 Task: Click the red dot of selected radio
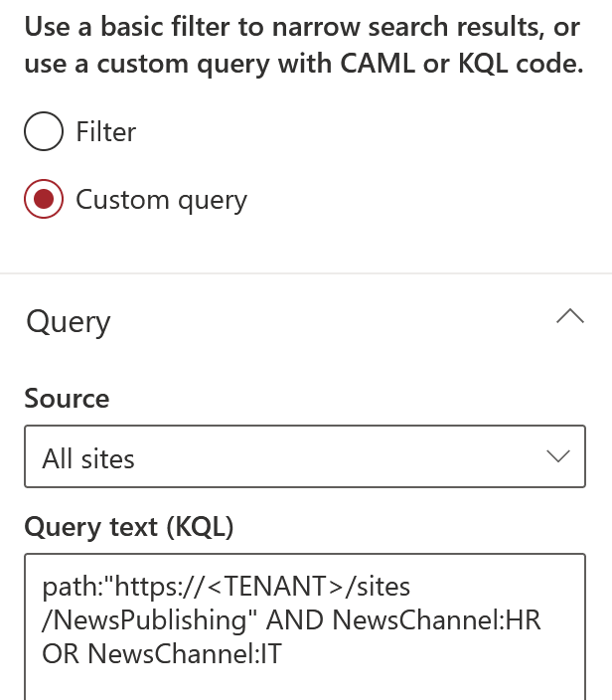point(44,199)
